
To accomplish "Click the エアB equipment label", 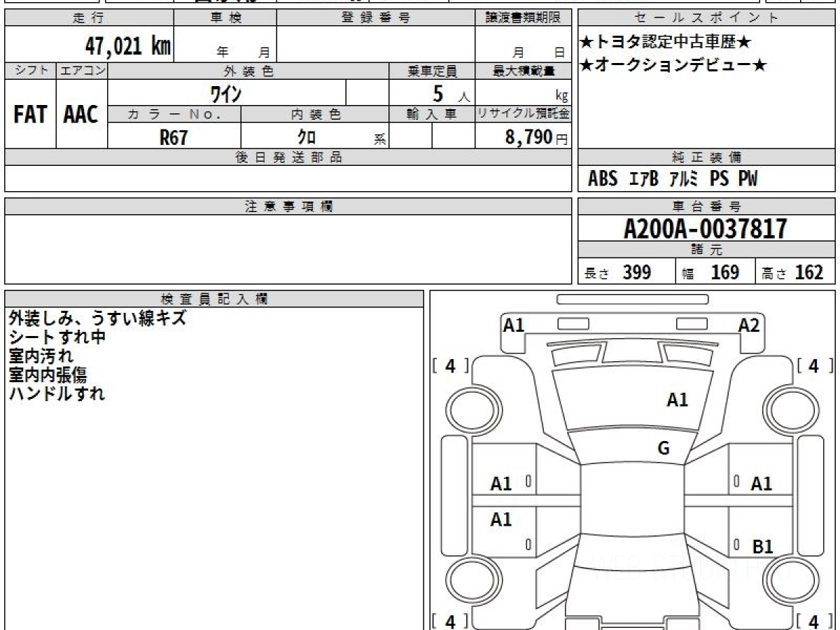I will tap(643, 179).
